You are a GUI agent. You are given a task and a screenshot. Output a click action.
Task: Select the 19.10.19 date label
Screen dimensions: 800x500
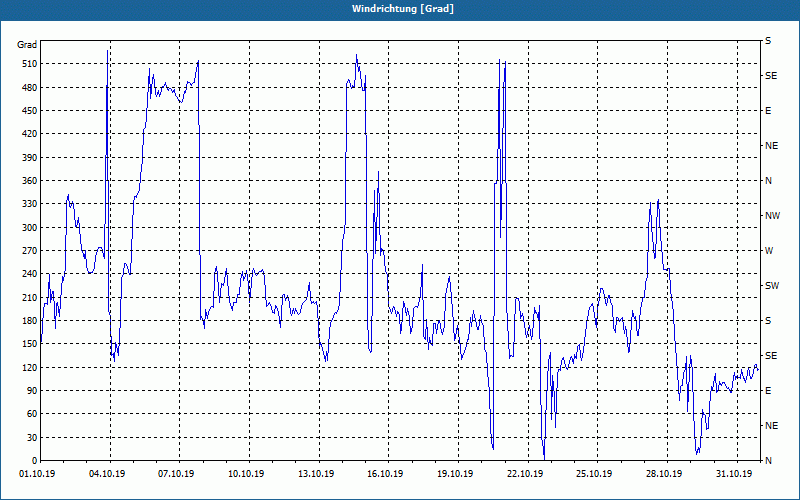pyautogui.click(x=455, y=474)
